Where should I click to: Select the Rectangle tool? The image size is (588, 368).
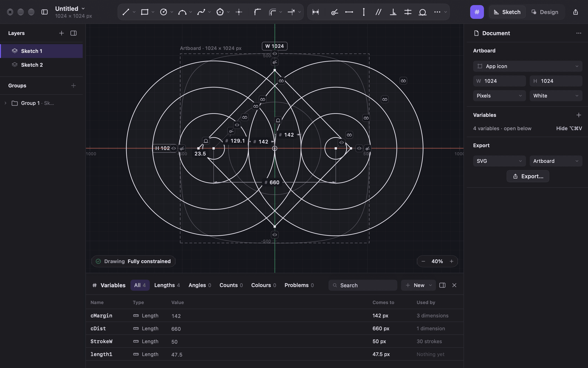[x=144, y=12]
